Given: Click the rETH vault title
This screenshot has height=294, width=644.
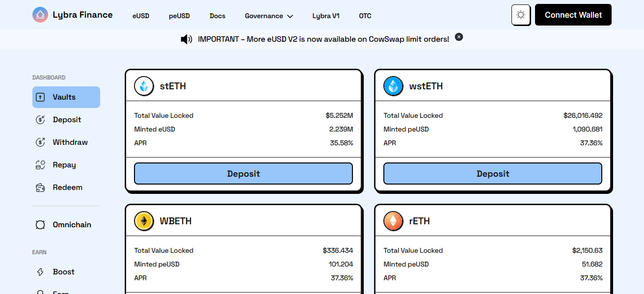Looking at the screenshot, I should pos(420,221).
